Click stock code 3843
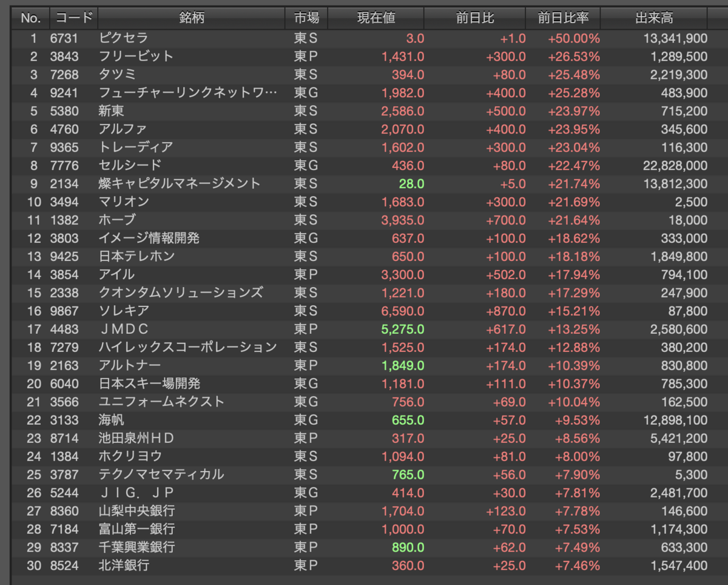 tap(64, 57)
